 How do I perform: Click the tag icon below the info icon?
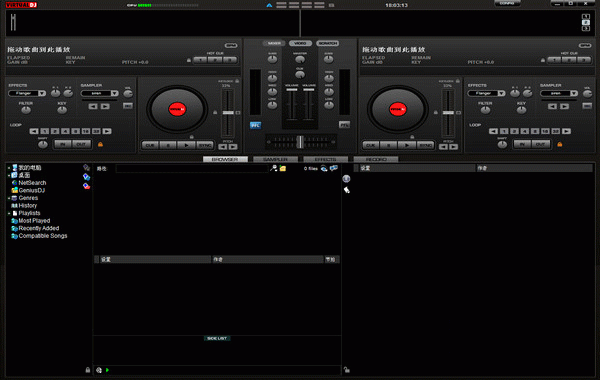347,190
